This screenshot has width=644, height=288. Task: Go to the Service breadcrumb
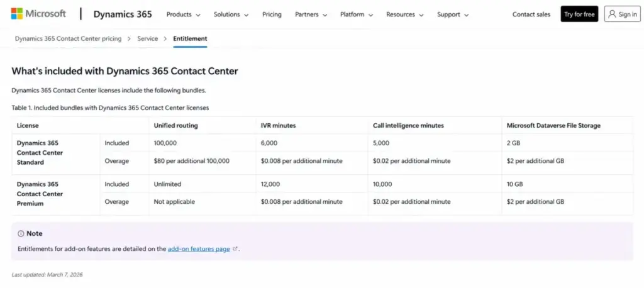147,38
